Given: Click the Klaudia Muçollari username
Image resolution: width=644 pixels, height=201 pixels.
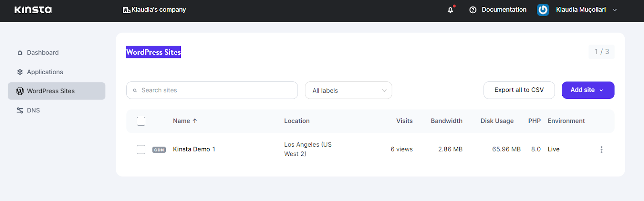Looking at the screenshot, I should coord(581,10).
